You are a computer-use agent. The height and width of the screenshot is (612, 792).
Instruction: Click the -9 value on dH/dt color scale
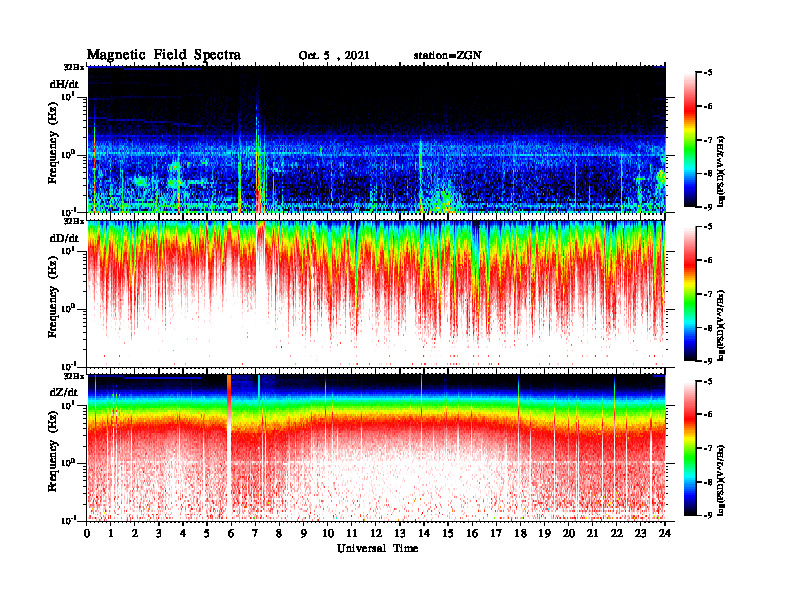pos(708,207)
